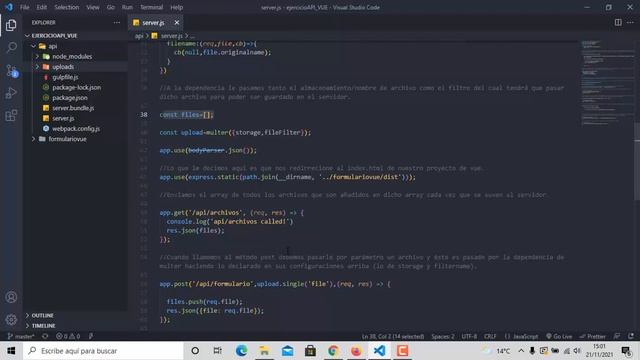Click the feedback icon in status bar
The image size is (640, 360).
point(617,336)
